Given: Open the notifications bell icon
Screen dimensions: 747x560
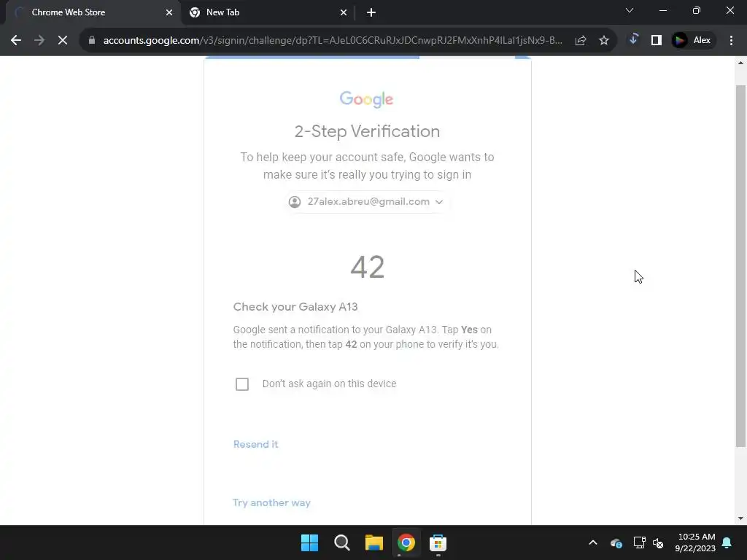Looking at the screenshot, I should pyautogui.click(x=727, y=542).
